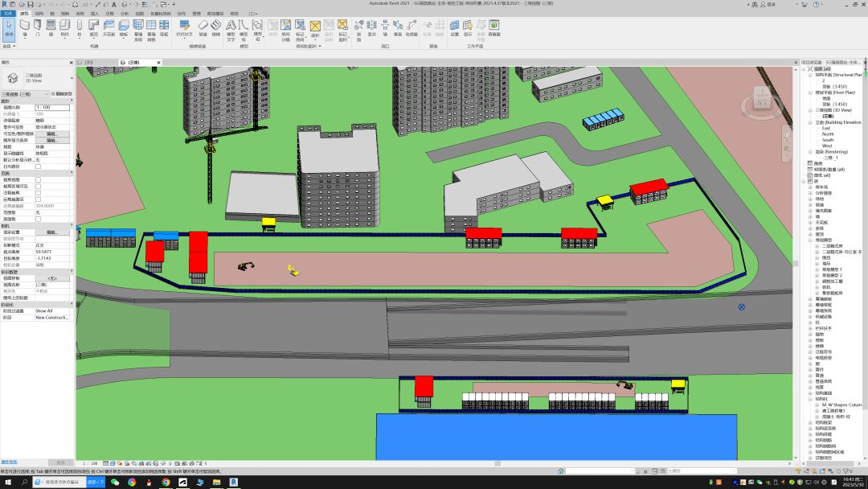Select the Modify arrow tool in ribbon

[x=9, y=27]
